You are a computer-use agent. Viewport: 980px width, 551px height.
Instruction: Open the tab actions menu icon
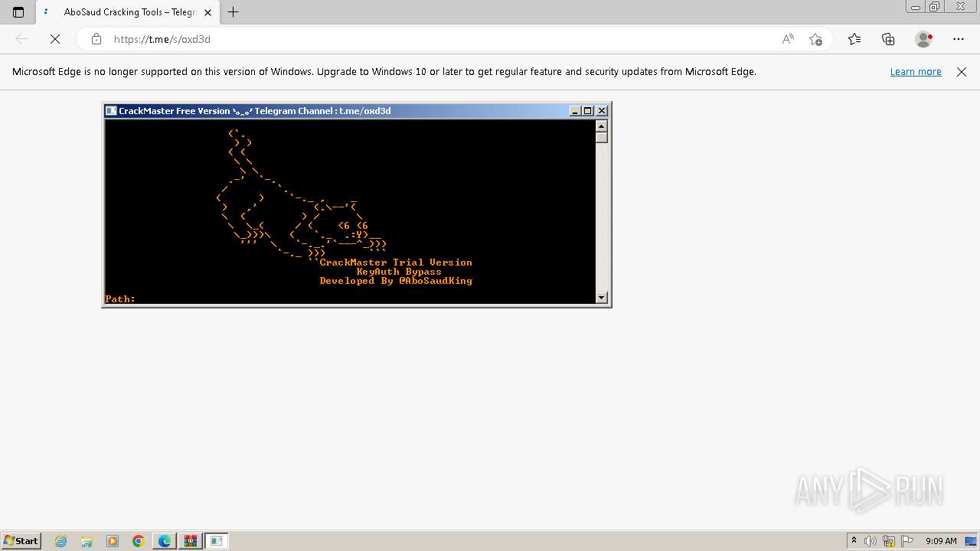pos(18,12)
